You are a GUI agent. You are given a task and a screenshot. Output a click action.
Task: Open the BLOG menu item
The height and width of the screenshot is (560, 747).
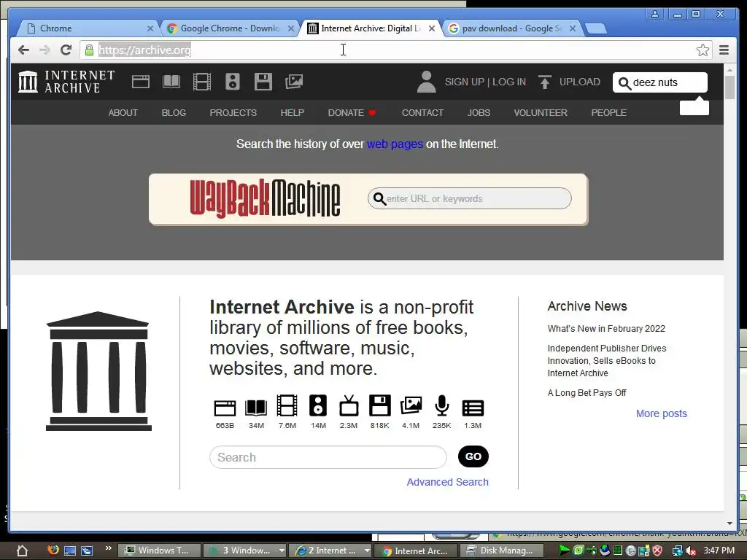click(174, 113)
